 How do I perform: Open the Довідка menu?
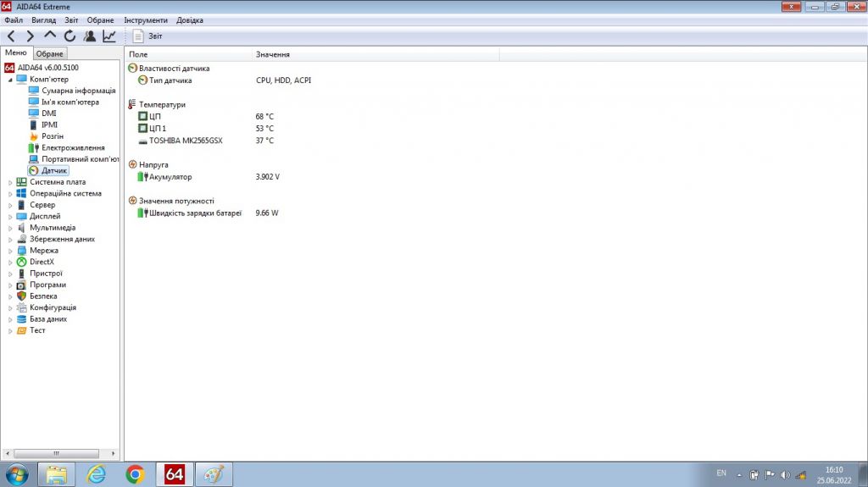(x=189, y=20)
